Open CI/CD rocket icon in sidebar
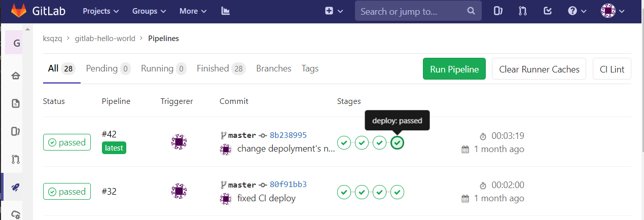644x220 pixels. click(16, 188)
